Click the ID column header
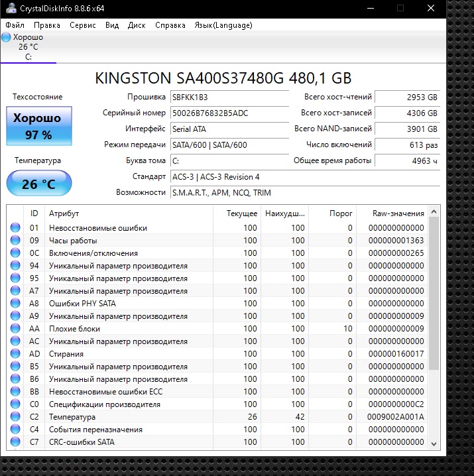Viewport: 474px width, 476px height. pyautogui.click(x=34, y=213)
